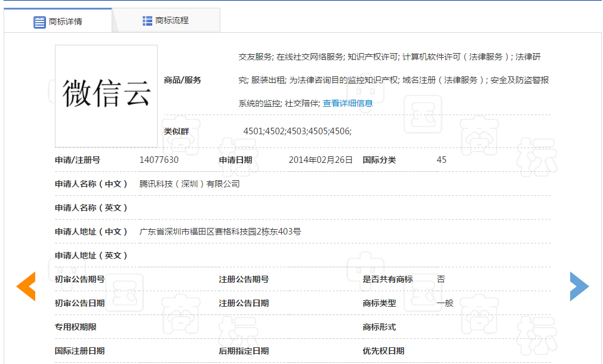Click the list icon beside 商标流程
This screenshot has width=603, height=364.
coord(147,21)
